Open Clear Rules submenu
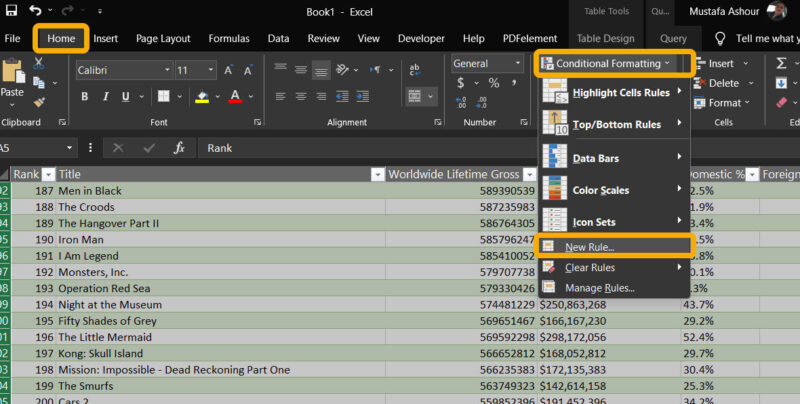800x404 pixels. tap(614, 267)
